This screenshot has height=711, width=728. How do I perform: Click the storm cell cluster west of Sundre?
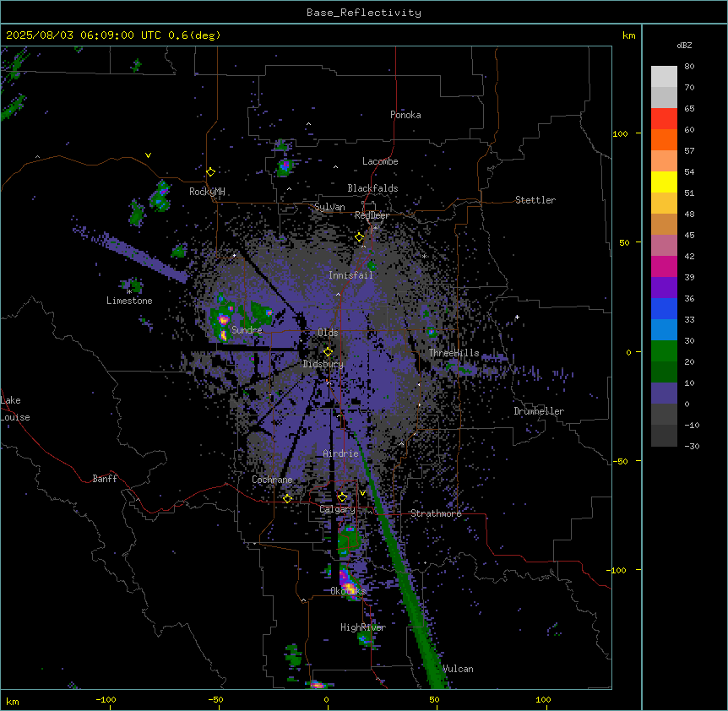click(x=221, y=321)
